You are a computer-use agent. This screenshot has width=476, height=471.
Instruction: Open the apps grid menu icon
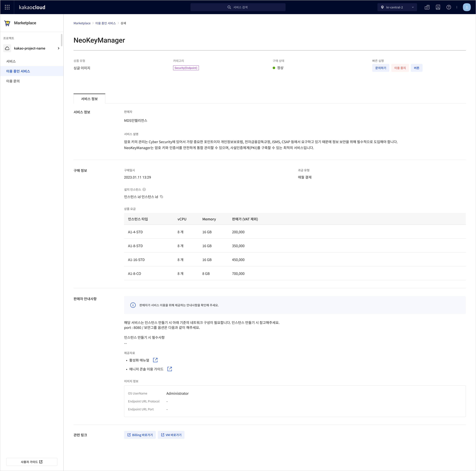[x=7, y=7]
